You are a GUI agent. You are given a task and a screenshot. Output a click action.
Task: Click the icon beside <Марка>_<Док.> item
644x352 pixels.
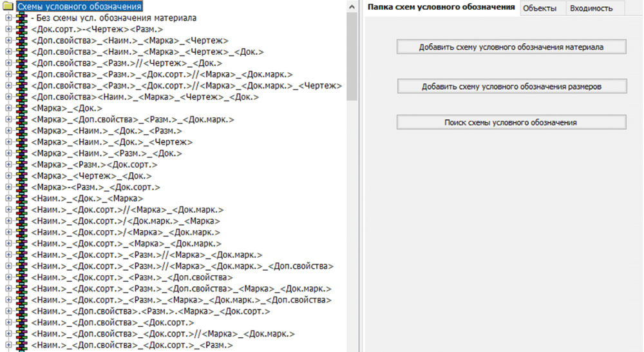[x=21, y=108]
